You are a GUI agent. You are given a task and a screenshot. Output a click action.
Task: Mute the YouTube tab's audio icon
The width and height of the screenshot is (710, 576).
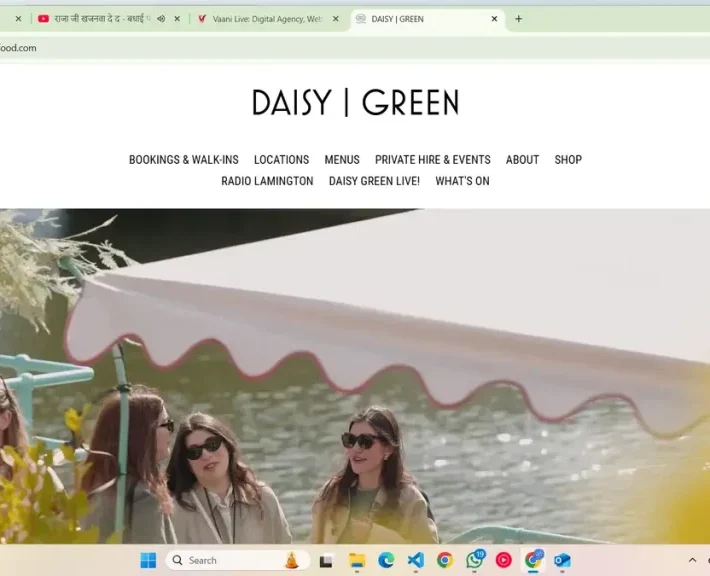pos(161,19)
